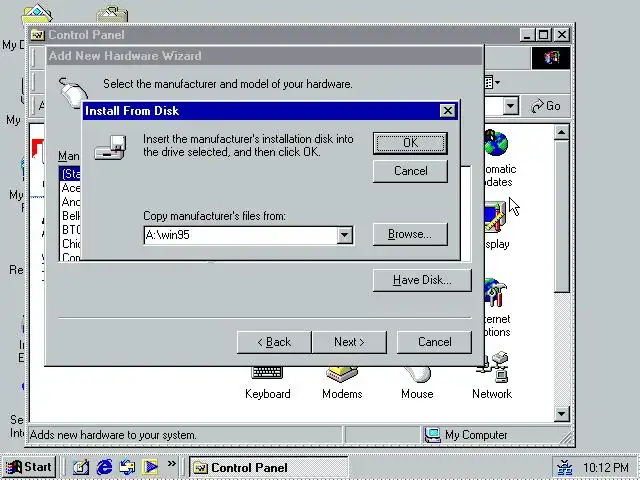The width and height of the screenshot is (640, 480).
Task: Go Back in Add New Hardware Wizard
Action: pos(274,342)
